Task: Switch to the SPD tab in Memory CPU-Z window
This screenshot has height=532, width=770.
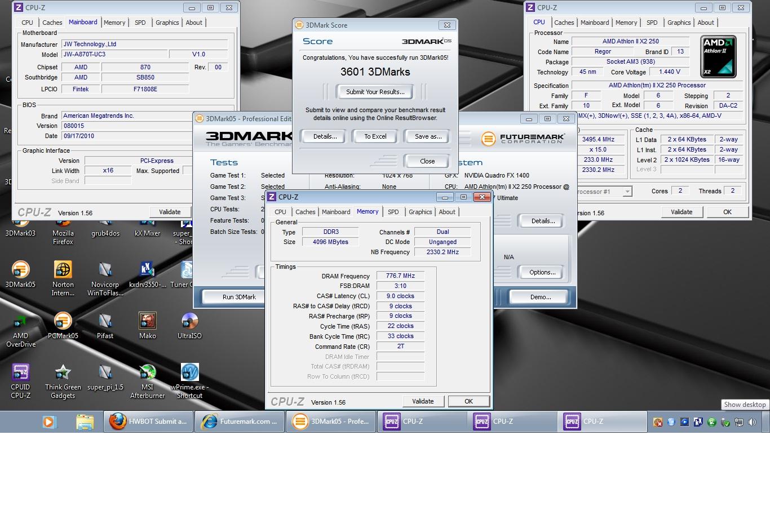Action: pyautogui.click(x=393, y=212)
